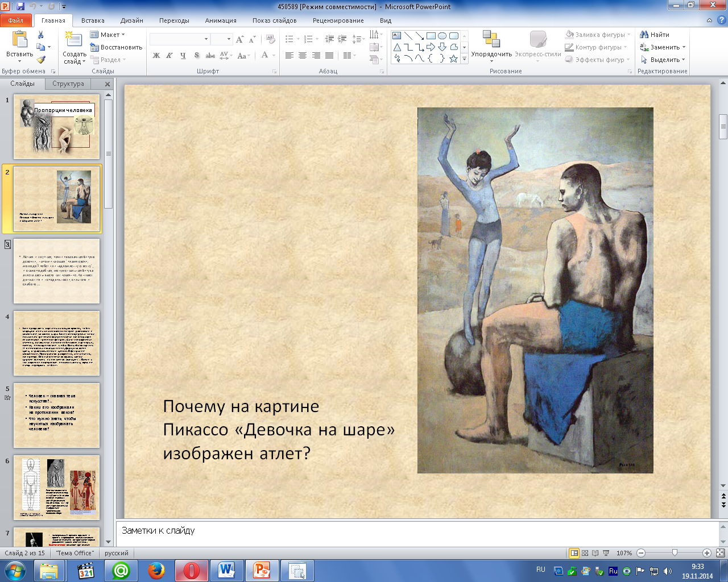This screenshot has height=582, width=728.
Task: Click the numbered list icon
Action: (309, 39)
